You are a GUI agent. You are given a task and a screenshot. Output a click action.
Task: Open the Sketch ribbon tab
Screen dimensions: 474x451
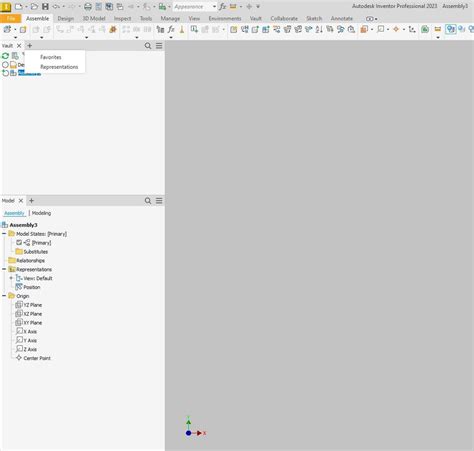tap(314, 18)
